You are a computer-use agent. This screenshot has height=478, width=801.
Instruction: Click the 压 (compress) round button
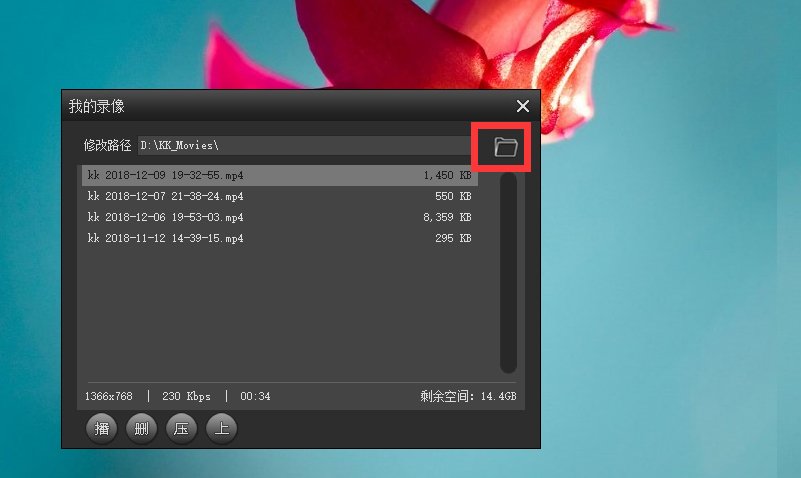[x=181, y=429]
